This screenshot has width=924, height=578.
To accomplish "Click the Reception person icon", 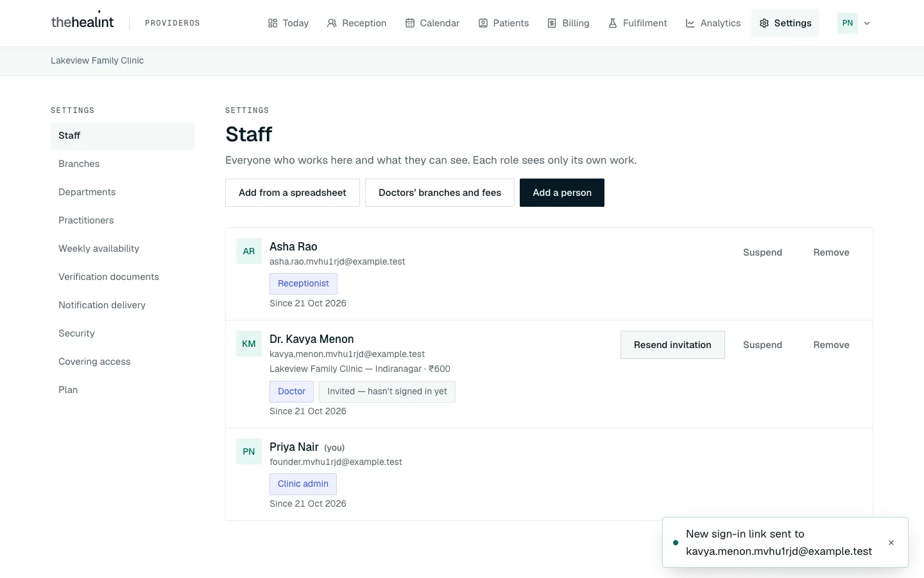I will (x=332, y=23).
